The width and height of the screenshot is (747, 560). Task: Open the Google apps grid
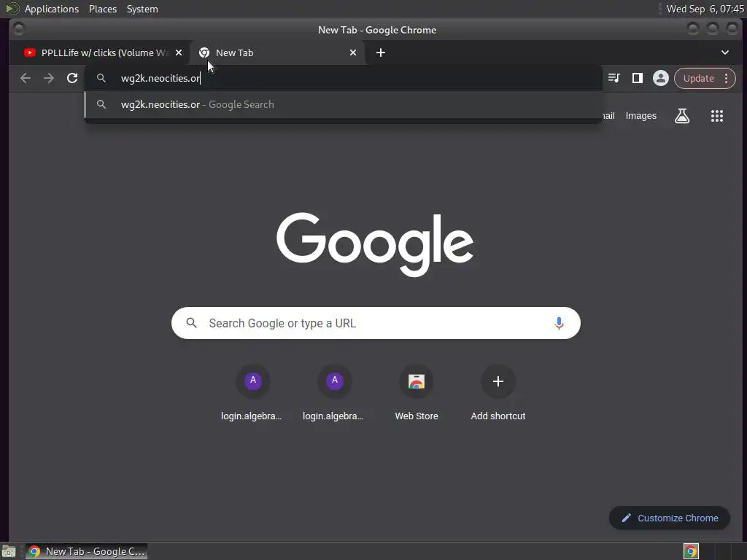pyautogui.click(x=716, y=116)
